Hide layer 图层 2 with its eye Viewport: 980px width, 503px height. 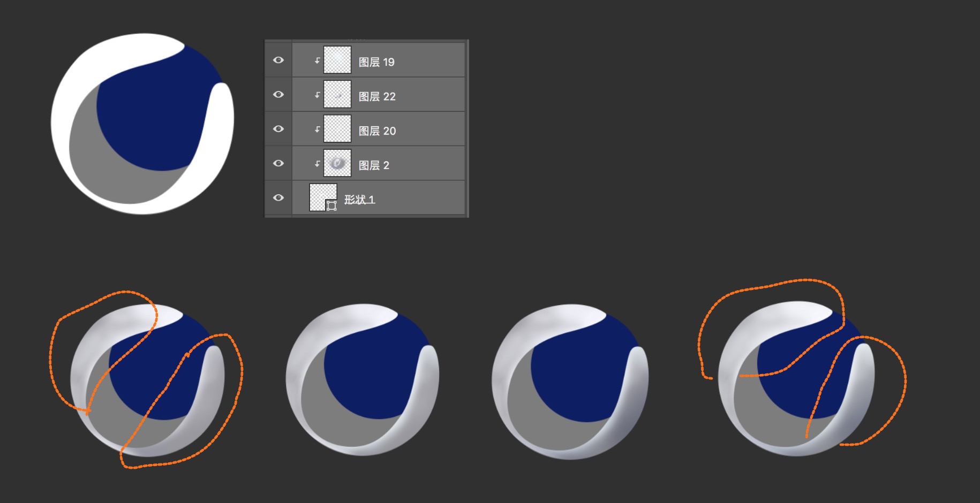278,163
